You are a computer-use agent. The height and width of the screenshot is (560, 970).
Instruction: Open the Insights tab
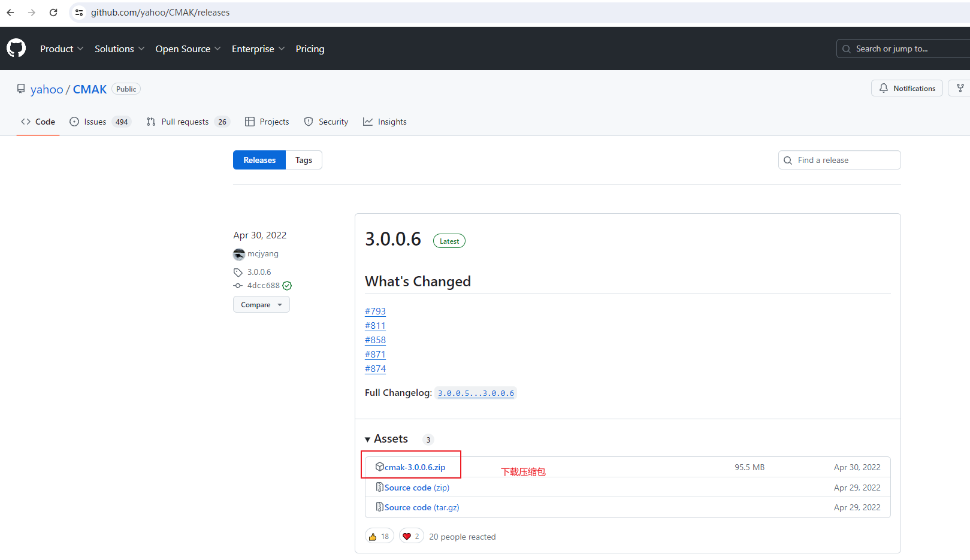(x=385, y=122)
